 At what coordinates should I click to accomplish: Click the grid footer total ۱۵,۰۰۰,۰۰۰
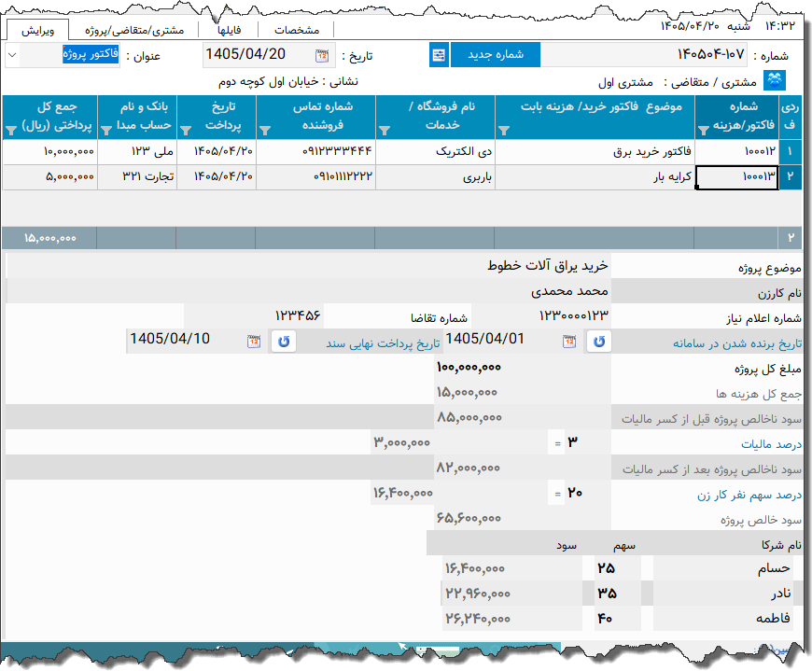click(x=49, y=238)
